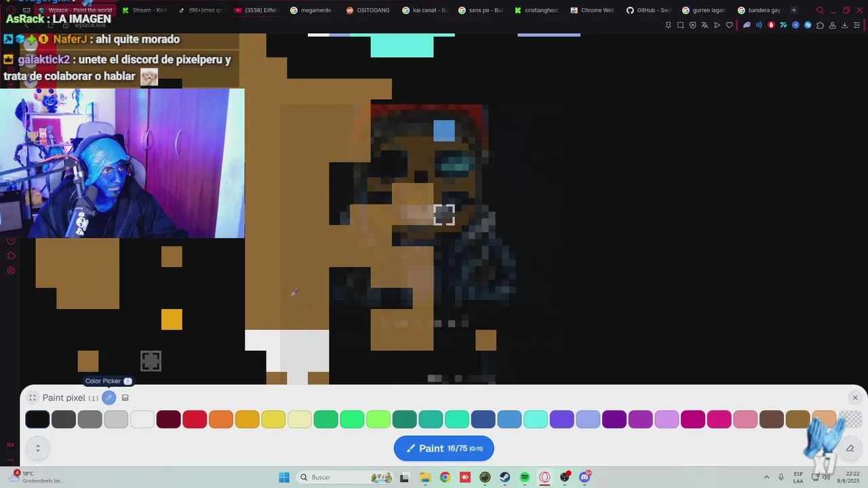Image resolution: width=868 pixels, height=488 pixels.
Task: Open the extensions puzzle piece menu
Action: [820, 25]
